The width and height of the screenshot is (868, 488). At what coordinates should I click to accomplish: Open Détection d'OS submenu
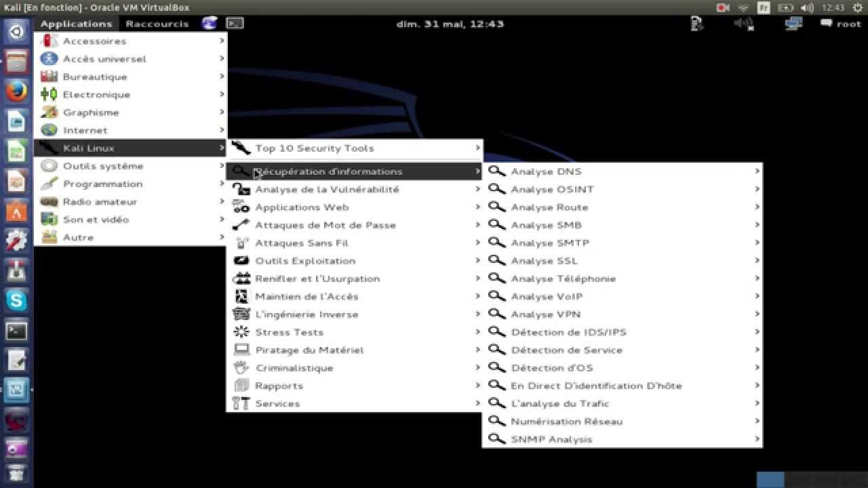(623, 367)
